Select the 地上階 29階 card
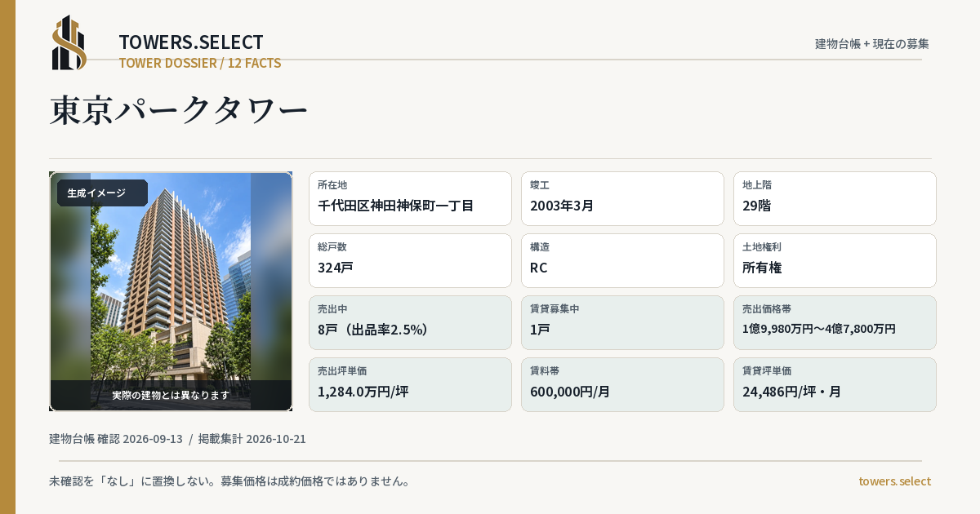980x514 pixels. click(835, 198)
